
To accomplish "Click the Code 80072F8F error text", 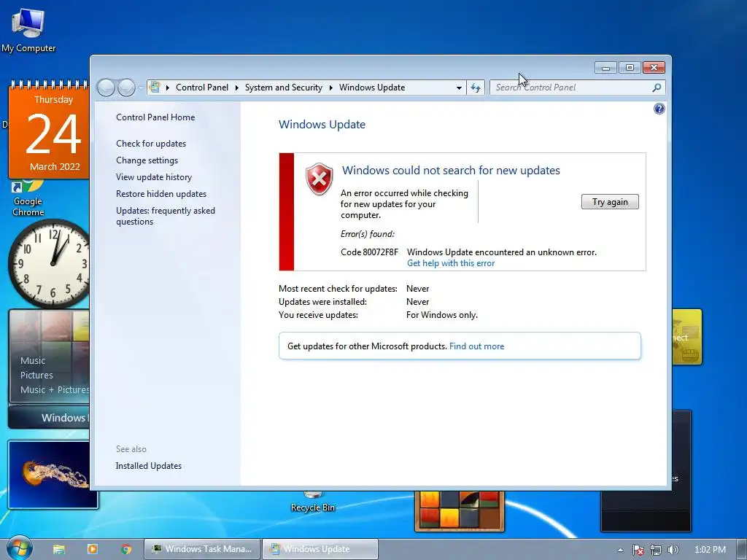I will tap(369, 252).
